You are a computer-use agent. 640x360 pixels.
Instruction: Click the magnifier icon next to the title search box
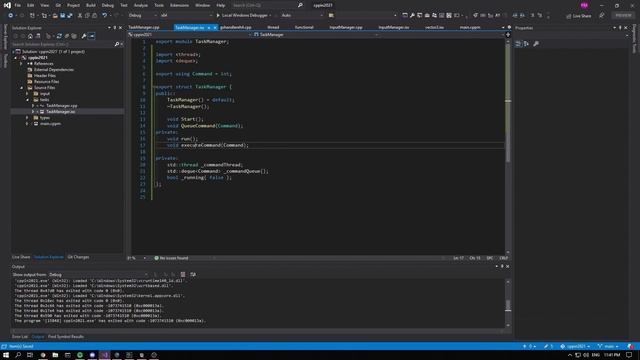click(300, 5)
